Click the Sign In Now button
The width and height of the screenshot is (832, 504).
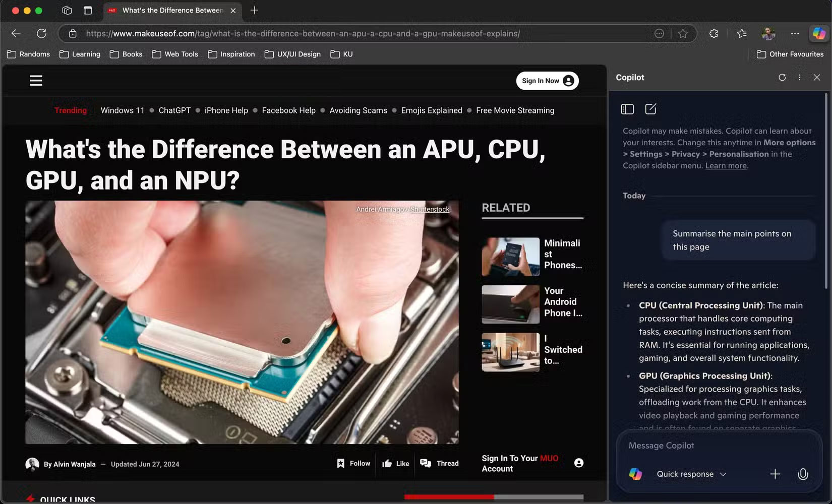click(547, 80)
